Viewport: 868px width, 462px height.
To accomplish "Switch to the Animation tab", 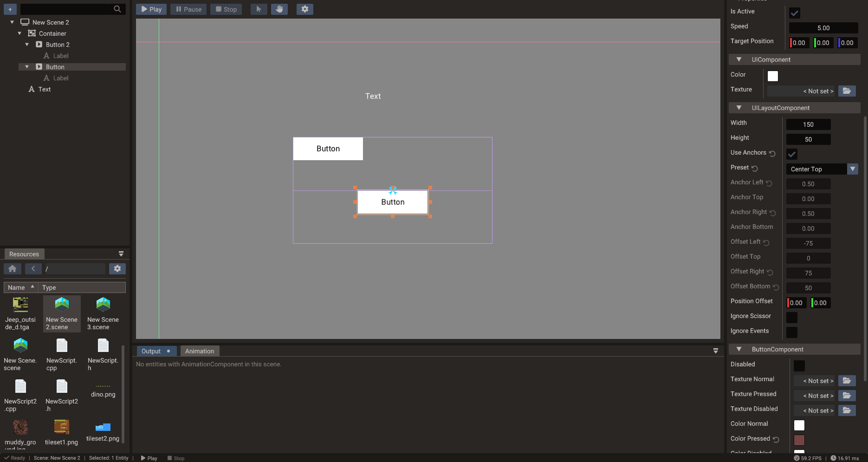I will pos(200,351).
